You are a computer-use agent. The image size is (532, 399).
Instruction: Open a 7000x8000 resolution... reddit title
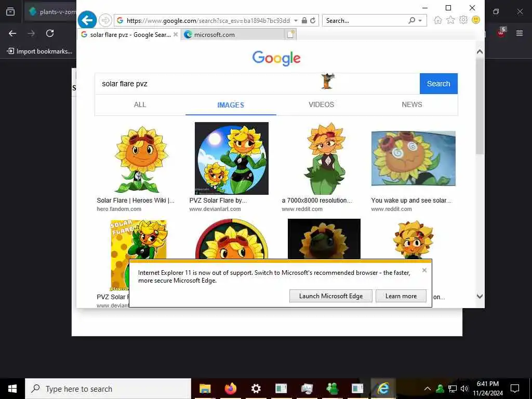[317, 200]
